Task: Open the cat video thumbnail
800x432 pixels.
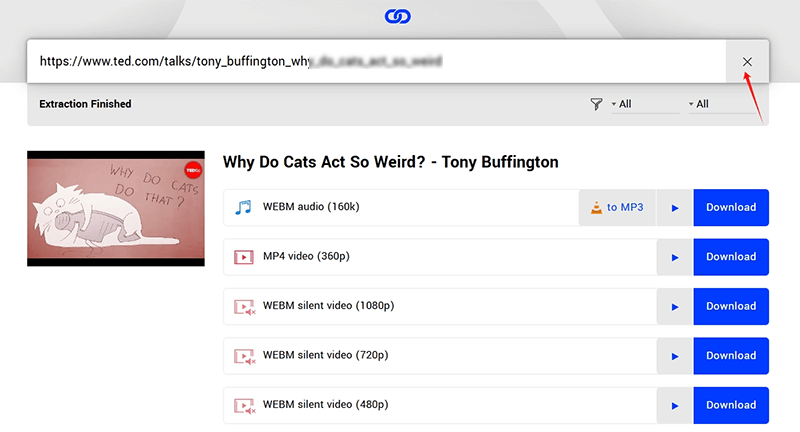Action: [116, 208]
